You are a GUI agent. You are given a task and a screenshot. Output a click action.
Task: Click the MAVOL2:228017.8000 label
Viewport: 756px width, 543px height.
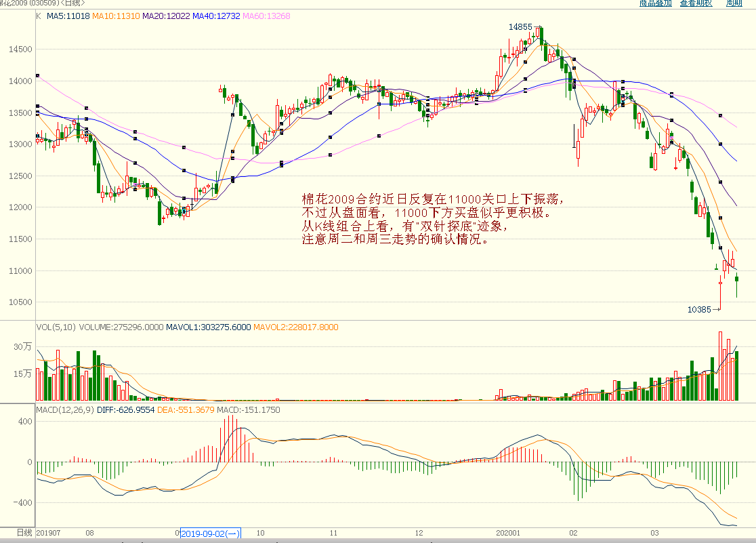[x=295, y=327]
